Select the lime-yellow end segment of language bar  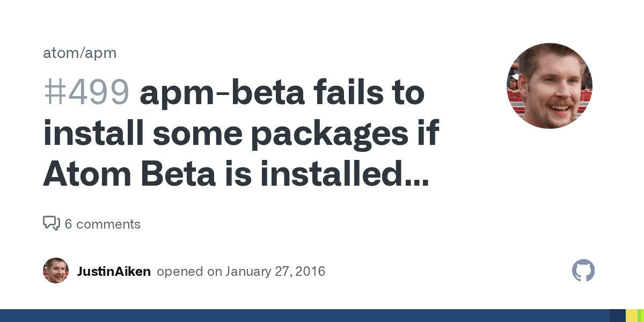coord(642,316)
